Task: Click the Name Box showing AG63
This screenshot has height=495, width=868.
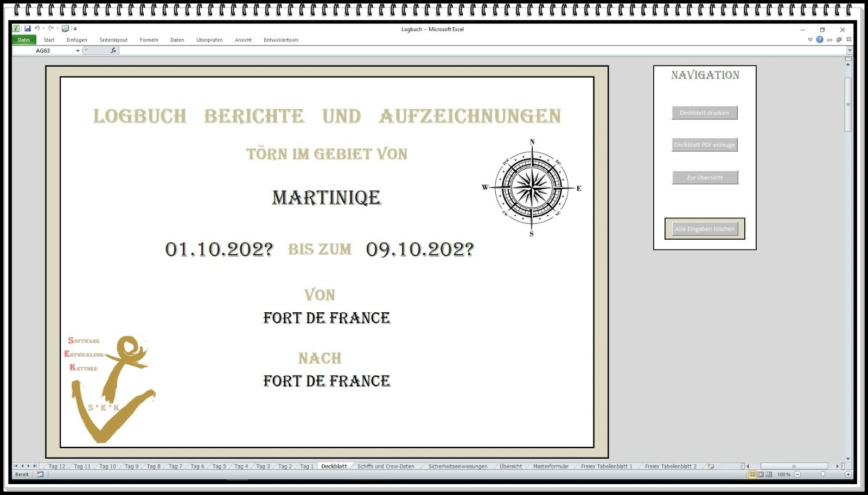Action: tap(43, 50)
